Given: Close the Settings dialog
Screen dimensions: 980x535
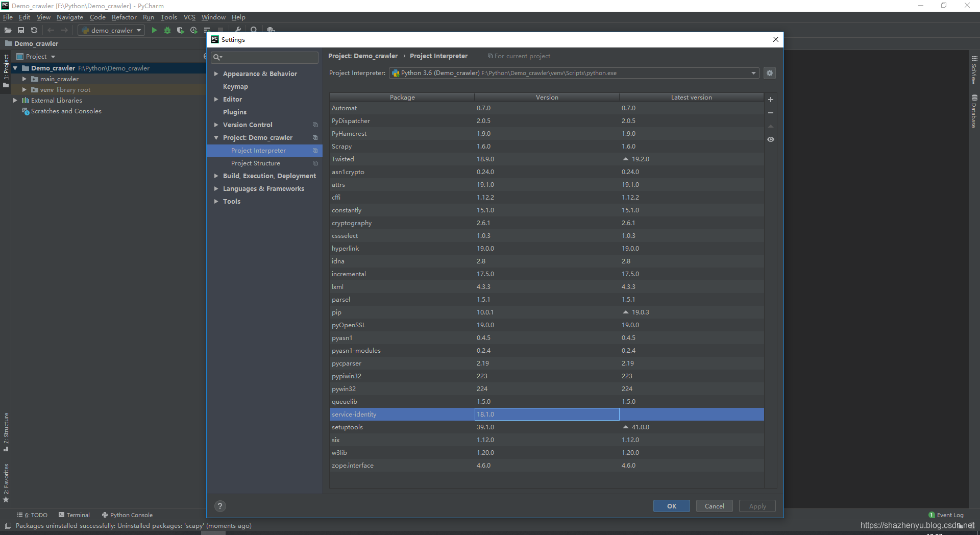Looking at the screenshot, I should (x=776, y=39).
